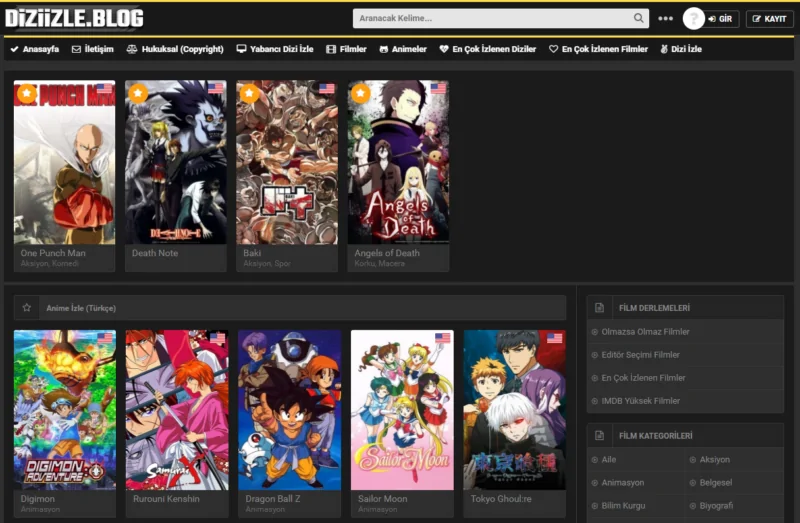Open IMDB Yüksek Filmler link
The width and height of the screenshot is (800, 523).
pos(640,401)
